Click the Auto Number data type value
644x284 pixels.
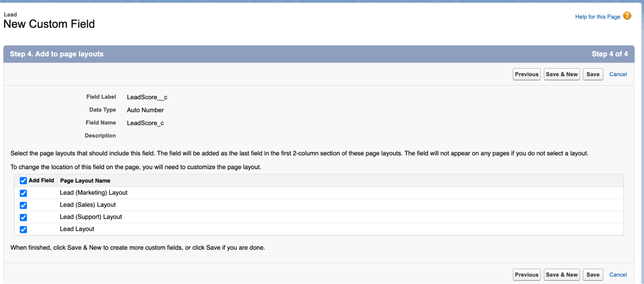(x=145, y=110)
